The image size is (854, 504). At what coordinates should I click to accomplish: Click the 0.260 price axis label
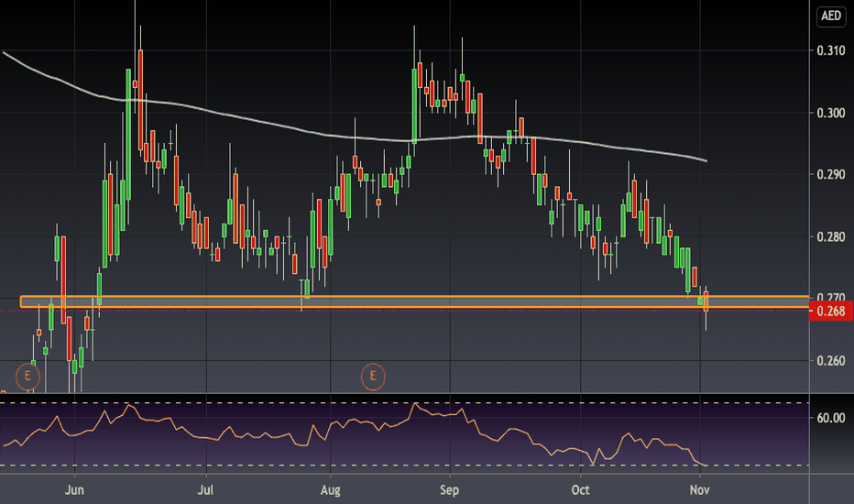830,361
